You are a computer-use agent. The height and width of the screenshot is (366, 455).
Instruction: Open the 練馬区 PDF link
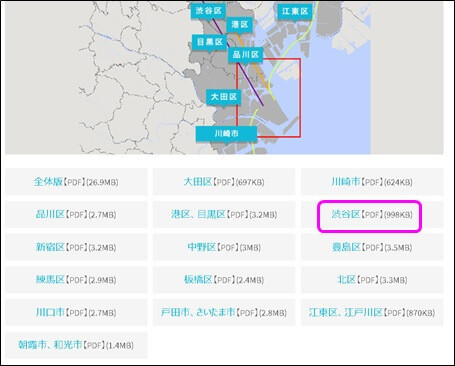76,280
